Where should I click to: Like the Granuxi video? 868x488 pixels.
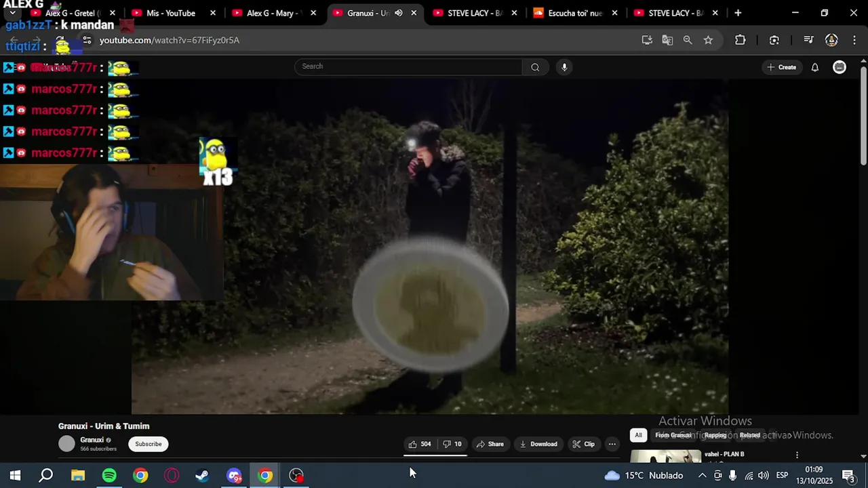[420, 444]
